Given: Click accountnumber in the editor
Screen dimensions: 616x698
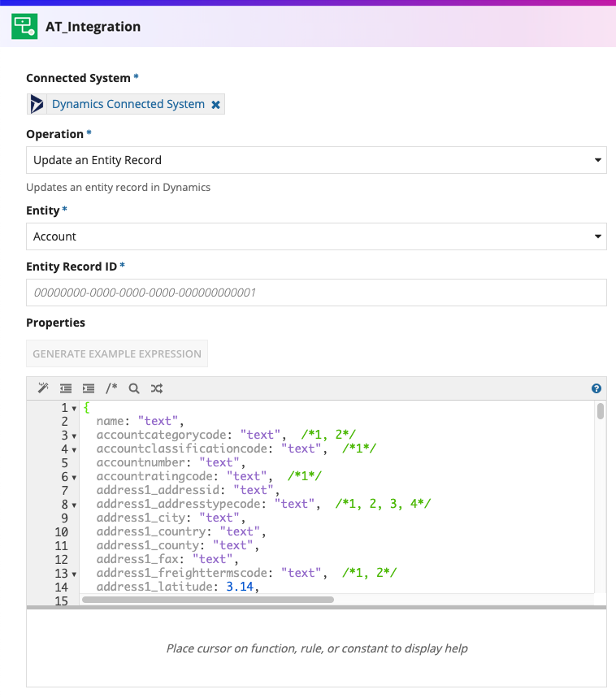Looking at the screenshot, I should [141, 462].
